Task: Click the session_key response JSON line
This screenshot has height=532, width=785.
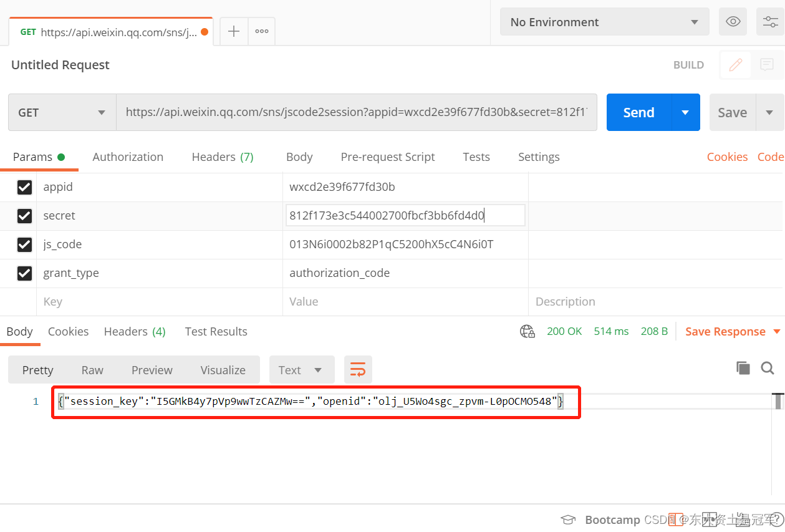Action: point(311,401)
